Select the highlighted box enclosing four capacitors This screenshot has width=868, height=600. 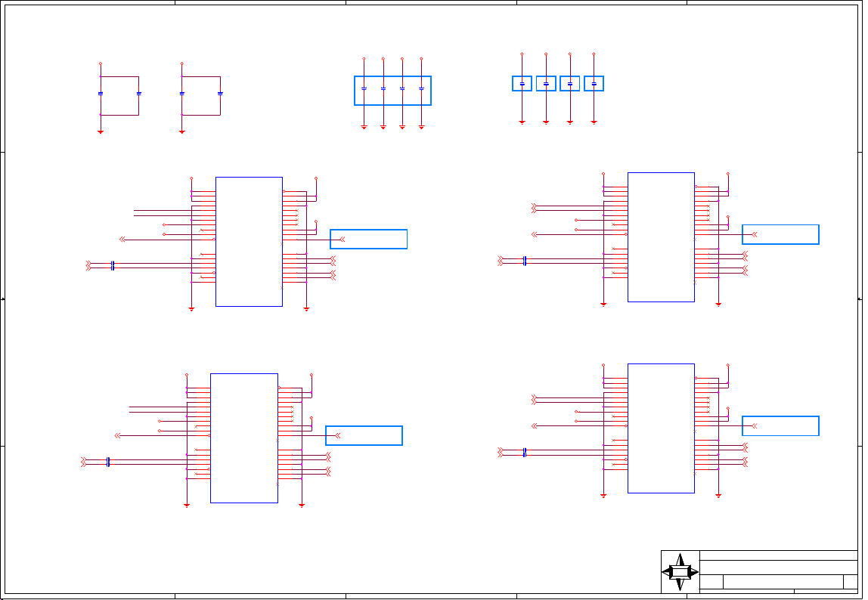(392, 91)
